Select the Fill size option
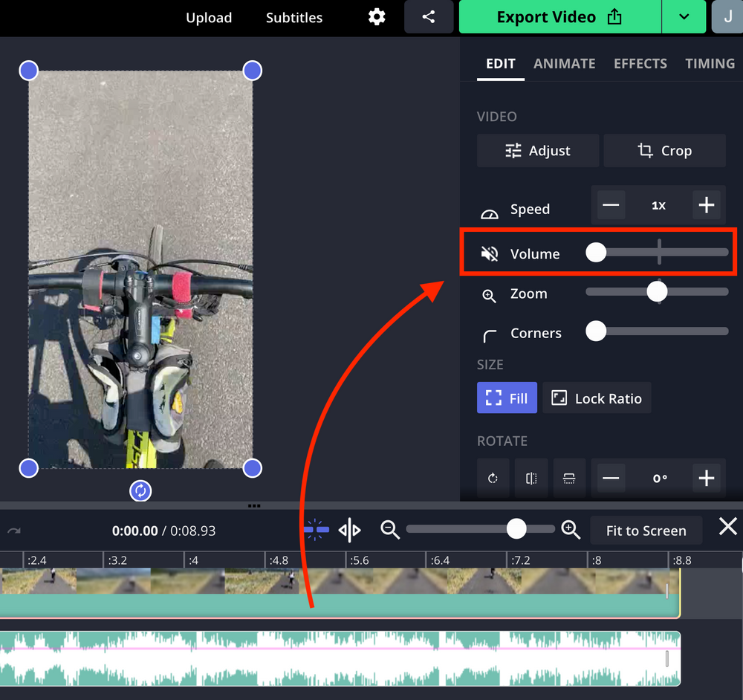The height and width of the screenshot is (700, 743). click(x=507, y=398)
